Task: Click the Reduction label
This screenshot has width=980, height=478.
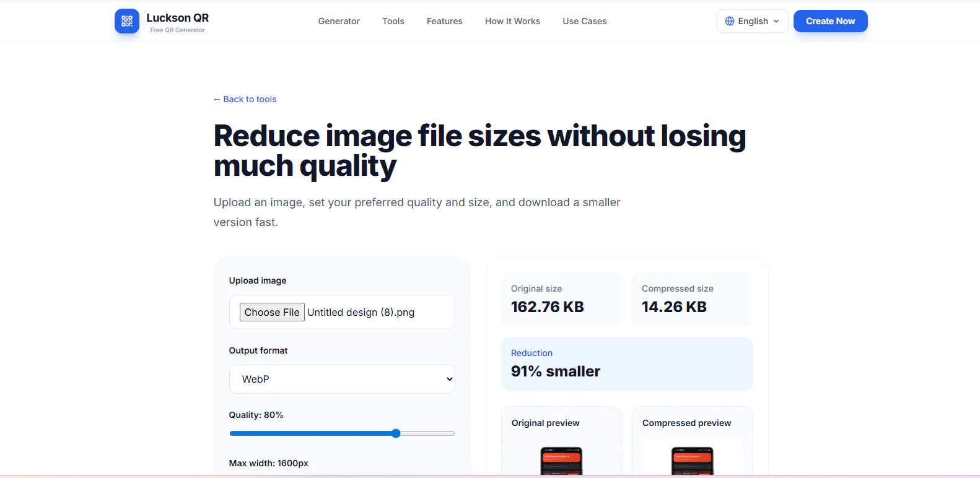Action: [532, 353]
